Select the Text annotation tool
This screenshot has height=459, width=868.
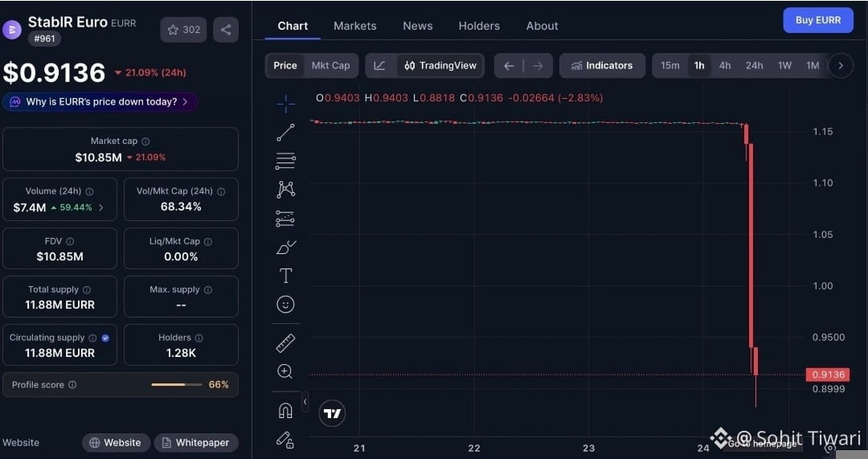(x=285, y=276)
